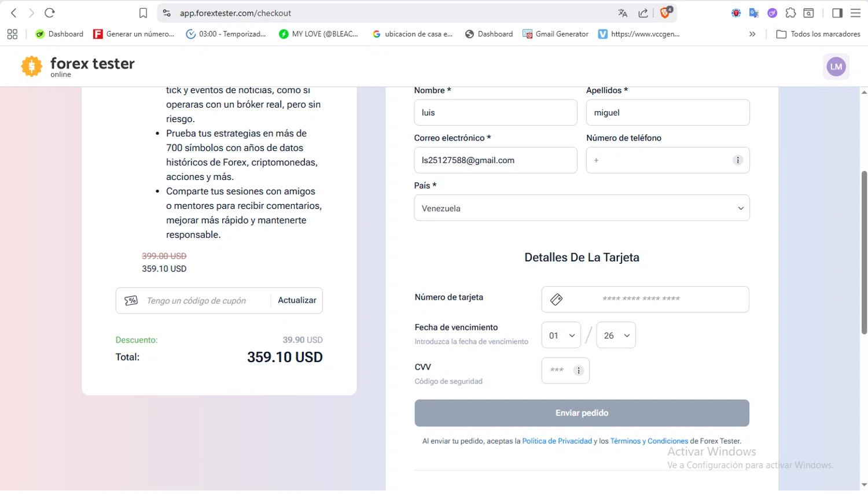Open the share page icon
This screenshot has width=868, height=494.
coord(643,13)
